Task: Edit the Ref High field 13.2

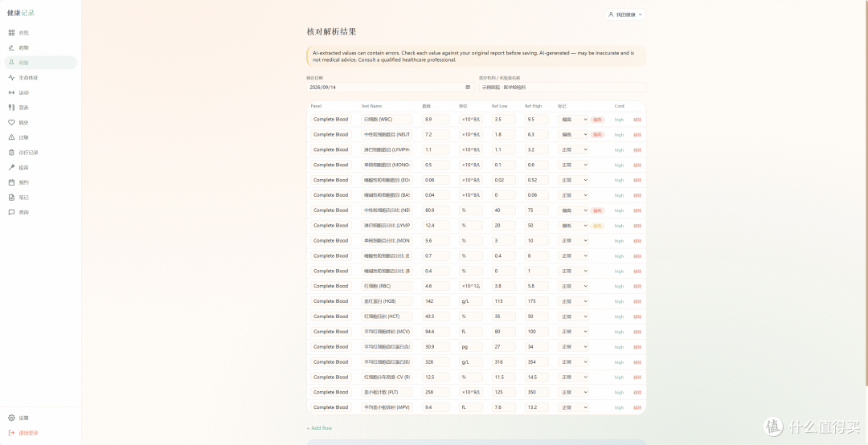Action: tap(536, 407)
